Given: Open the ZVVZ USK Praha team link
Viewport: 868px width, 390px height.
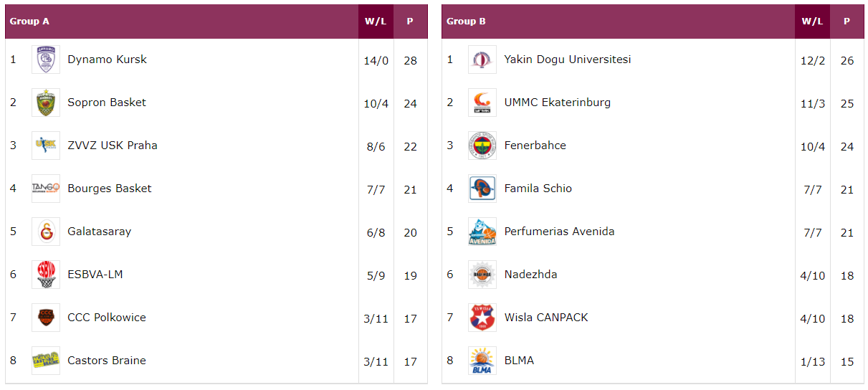Looking at the screenshot, I should tap(113, 146).
